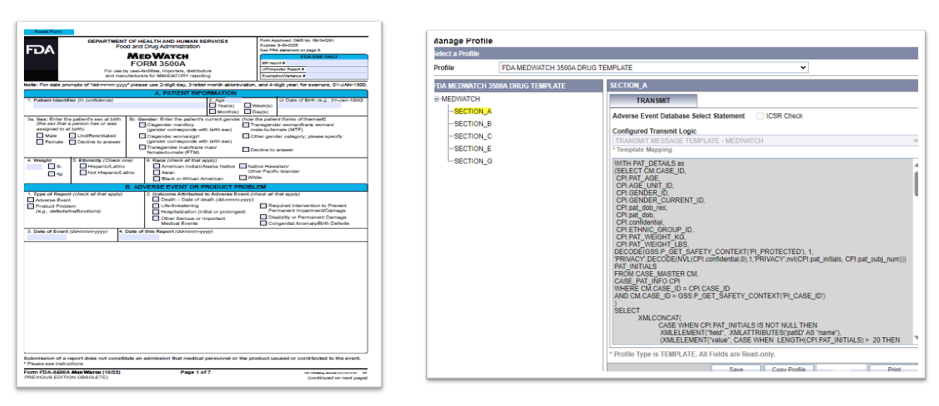The height and width of the screenshot is (406, 939).
Task: Select Transgender woman/trans woman (MTF) checkbox
Action: tap(246, 125)
